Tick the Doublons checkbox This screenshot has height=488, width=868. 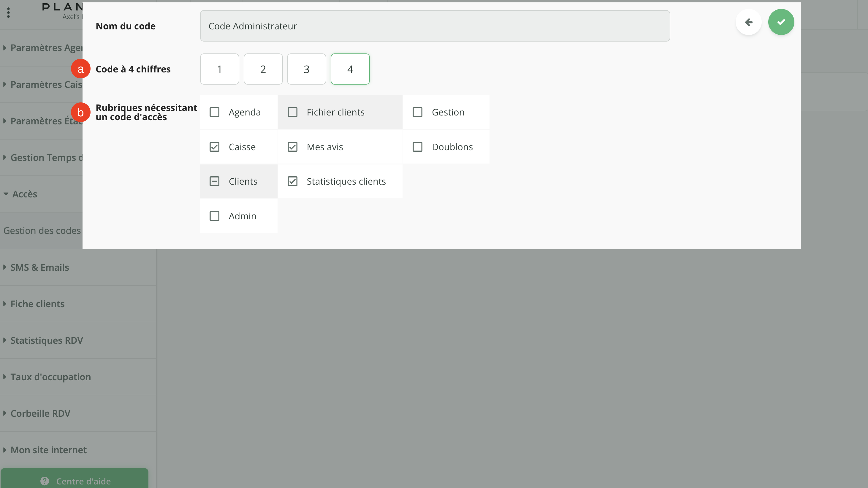417,147
